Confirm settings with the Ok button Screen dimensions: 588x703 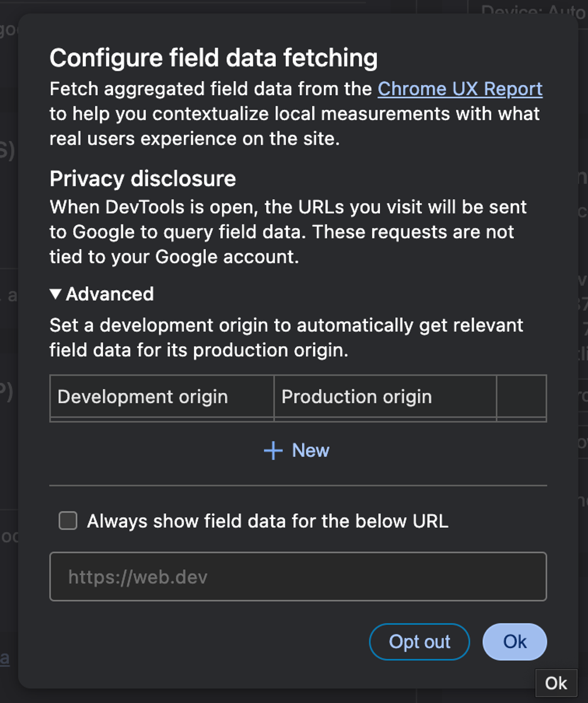click(514, 642)
